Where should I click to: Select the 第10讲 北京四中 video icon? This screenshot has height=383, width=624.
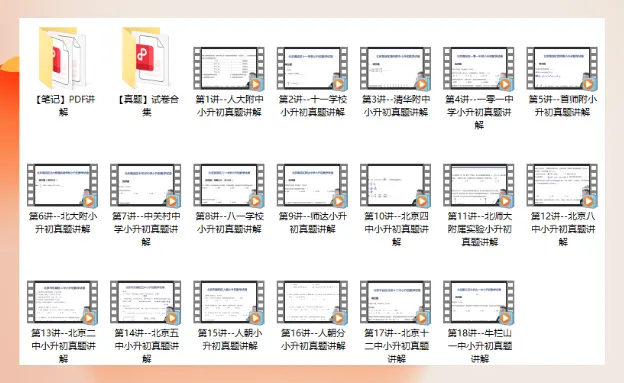pyautogui.click(x=396, y=186)
